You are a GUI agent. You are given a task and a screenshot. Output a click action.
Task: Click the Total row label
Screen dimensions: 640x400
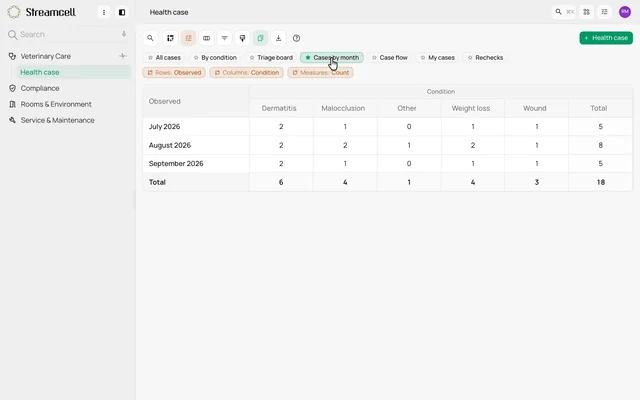[x=157, y=182]
